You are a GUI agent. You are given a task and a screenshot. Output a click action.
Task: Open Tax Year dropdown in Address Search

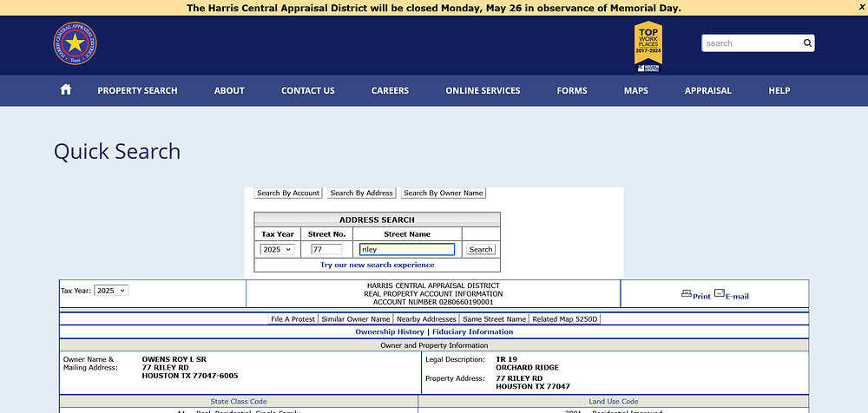click(x=278, y=250)
